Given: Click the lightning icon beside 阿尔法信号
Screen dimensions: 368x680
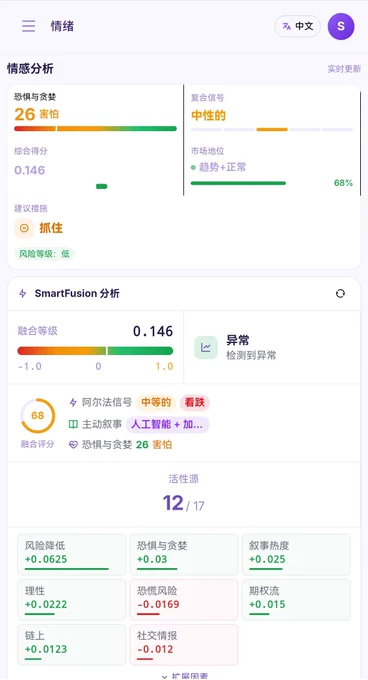Looking at the screenshot, I should click(x=73, y=402).
